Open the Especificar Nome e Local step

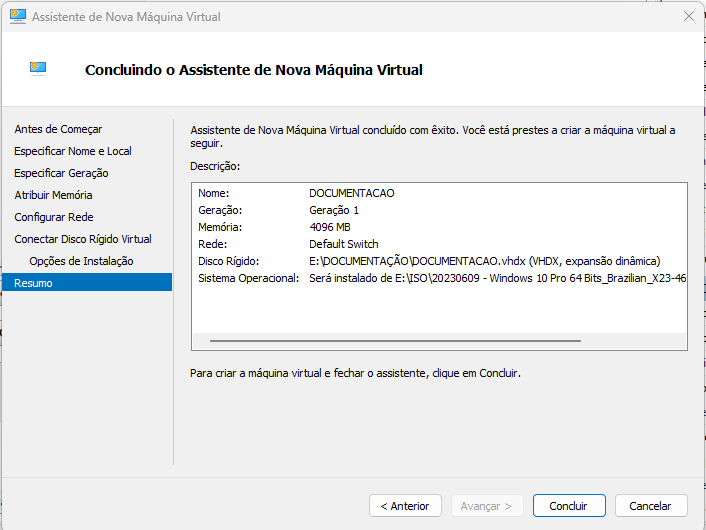73,151
